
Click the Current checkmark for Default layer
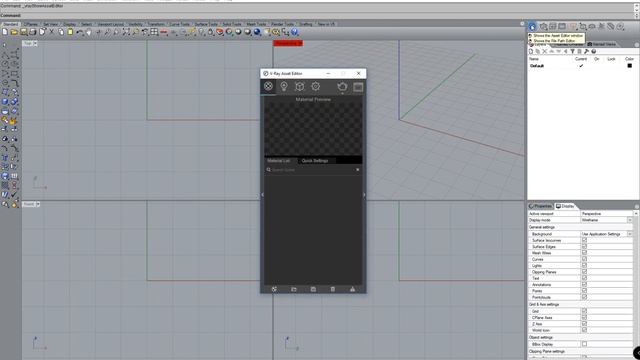[581, 66]
